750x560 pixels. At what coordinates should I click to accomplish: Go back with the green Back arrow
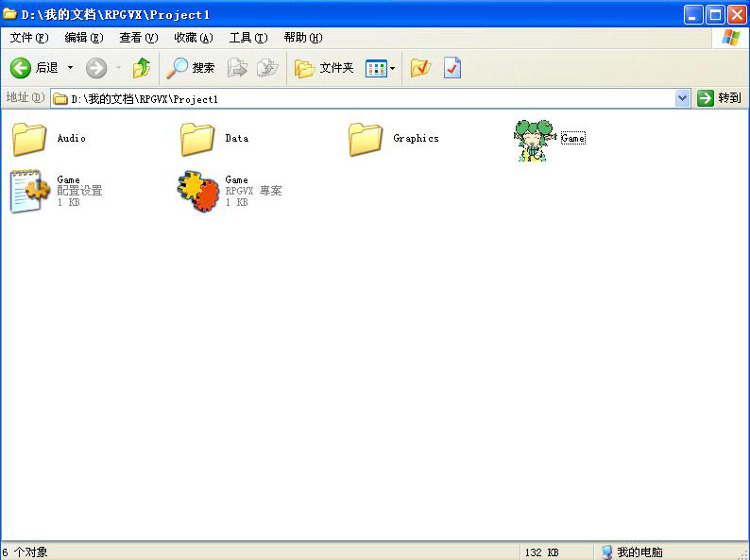tap(21, 68)
